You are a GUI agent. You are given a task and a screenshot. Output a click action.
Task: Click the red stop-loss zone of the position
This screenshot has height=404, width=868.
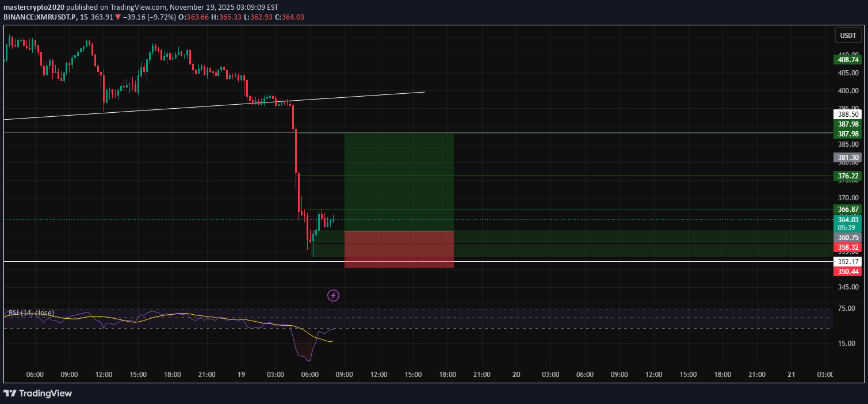399,249
